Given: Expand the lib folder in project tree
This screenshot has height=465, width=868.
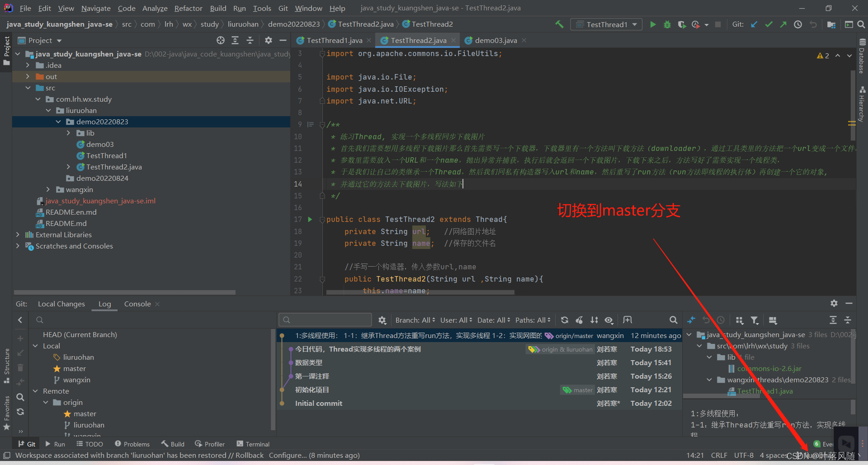Looking at the screenshot, I should (68, 133).
